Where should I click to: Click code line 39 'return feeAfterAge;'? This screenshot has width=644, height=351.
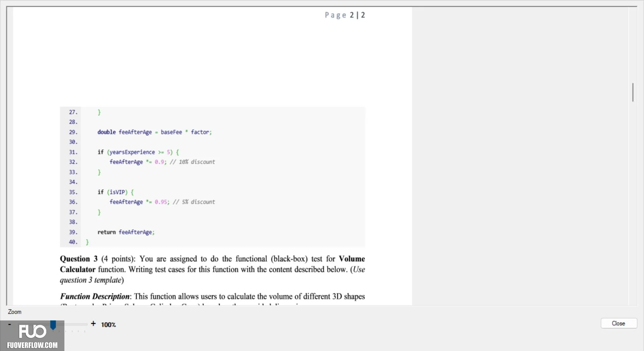(x=126, y=232)
